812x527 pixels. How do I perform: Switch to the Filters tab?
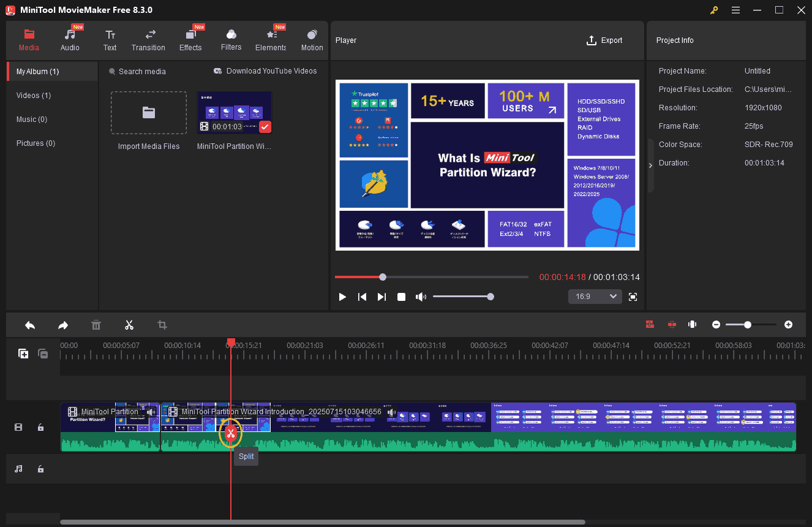pyautogui.click(x=231, y=40)
